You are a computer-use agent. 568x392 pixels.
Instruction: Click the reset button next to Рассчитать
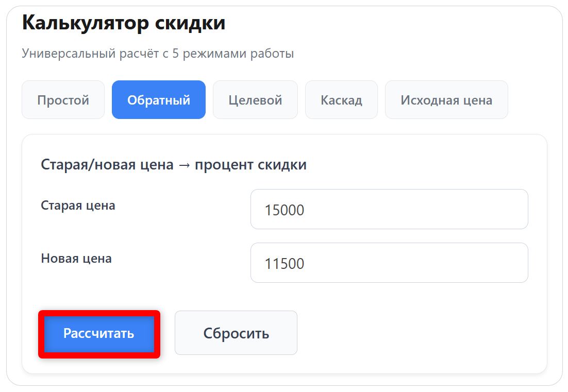point(236,333)
